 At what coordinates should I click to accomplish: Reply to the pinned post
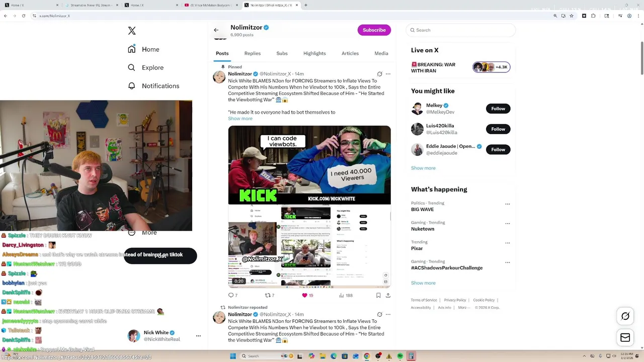pos(232,295)
